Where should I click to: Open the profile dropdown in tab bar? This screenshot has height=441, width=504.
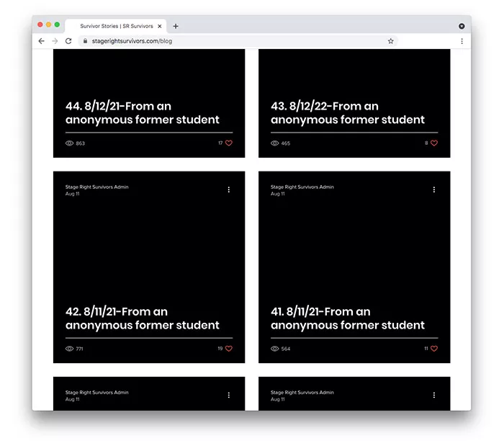pos(462,26)
